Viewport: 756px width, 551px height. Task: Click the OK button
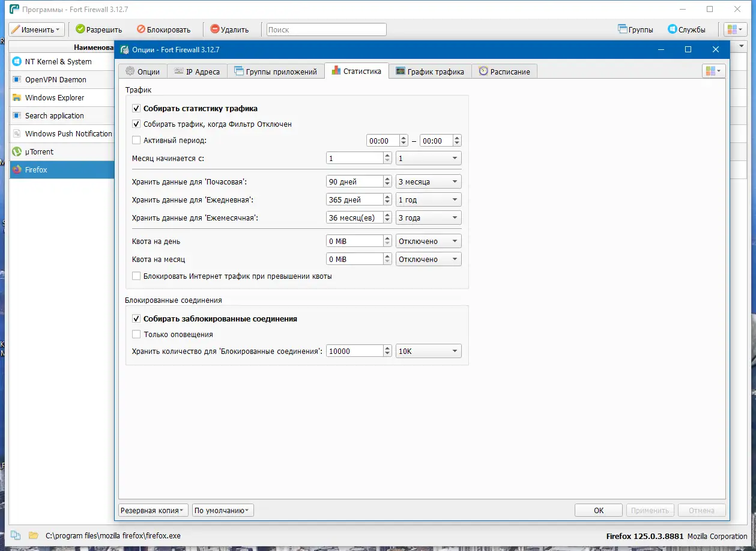(x=599, y=510)
